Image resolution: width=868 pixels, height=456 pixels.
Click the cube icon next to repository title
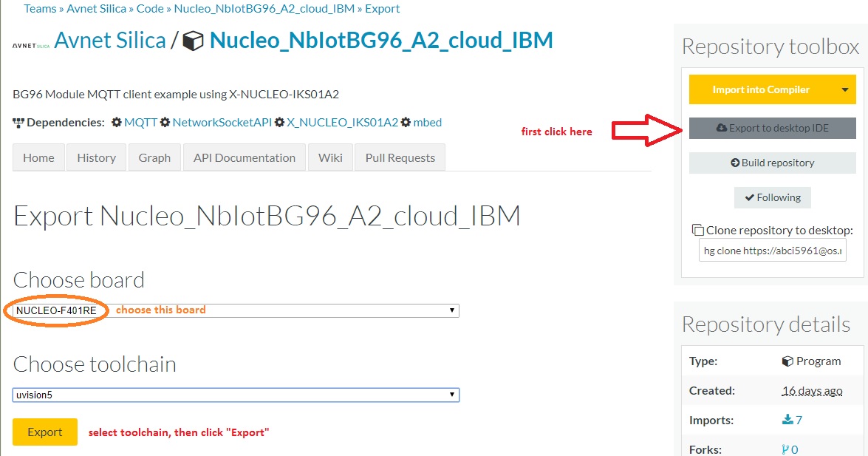pos(194,41)
